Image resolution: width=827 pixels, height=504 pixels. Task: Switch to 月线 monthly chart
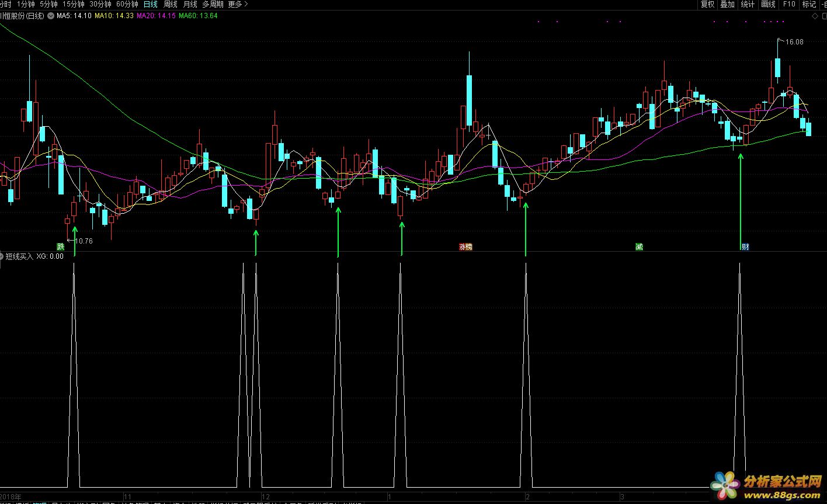(x=190, y=4)
